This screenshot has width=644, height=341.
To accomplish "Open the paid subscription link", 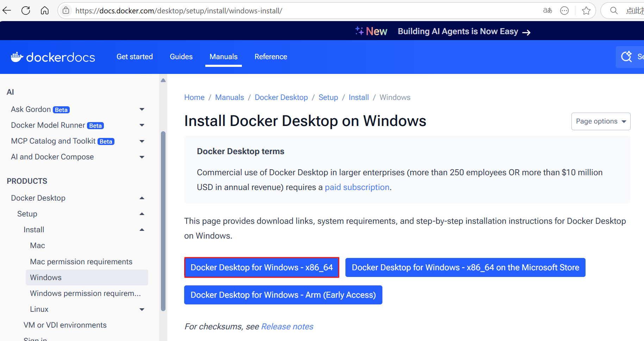I will coord(357,187).
